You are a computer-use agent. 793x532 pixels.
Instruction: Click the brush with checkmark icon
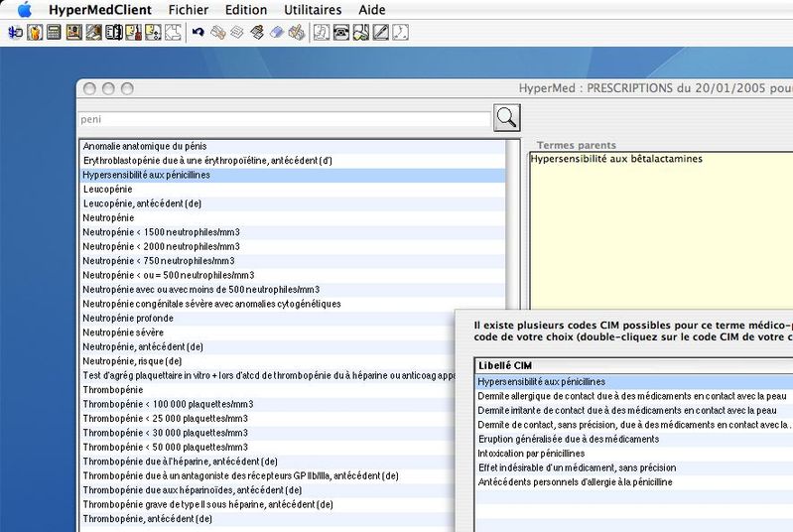[297, 33]
